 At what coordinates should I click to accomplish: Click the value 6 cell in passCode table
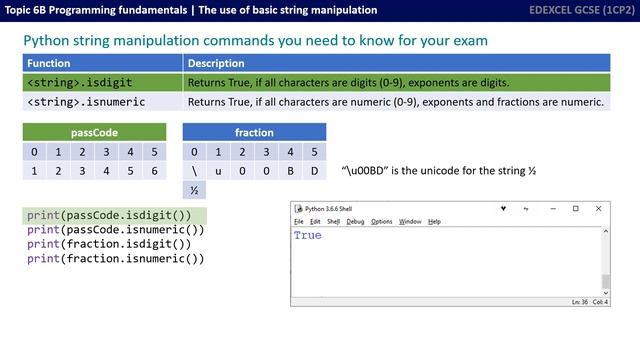[x=154, y=171]
